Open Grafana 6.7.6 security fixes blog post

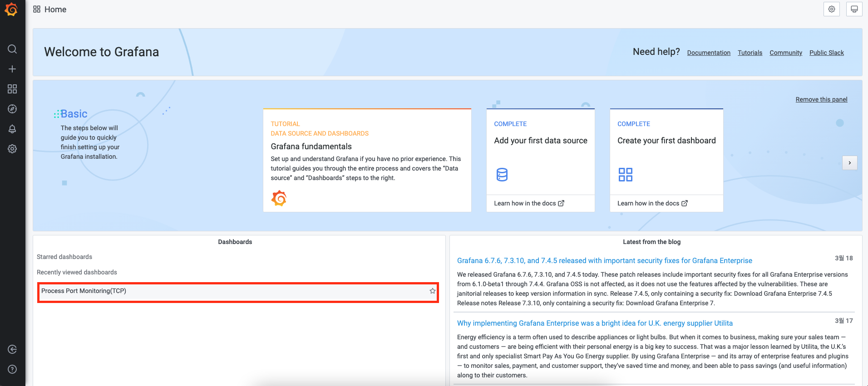click(x=604, y=260)
